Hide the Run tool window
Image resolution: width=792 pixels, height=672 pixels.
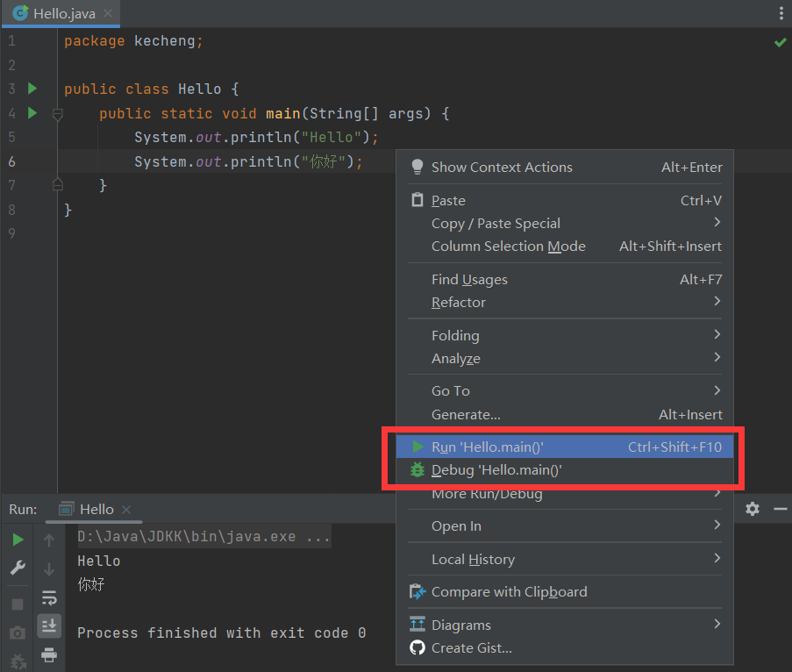point(777,509)
